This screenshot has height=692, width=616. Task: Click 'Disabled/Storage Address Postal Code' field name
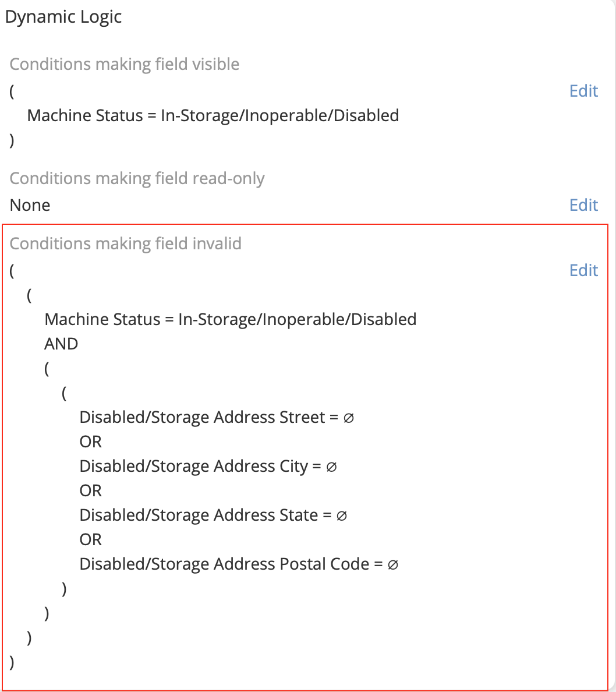pyautogui.click(x=224, y=564)
